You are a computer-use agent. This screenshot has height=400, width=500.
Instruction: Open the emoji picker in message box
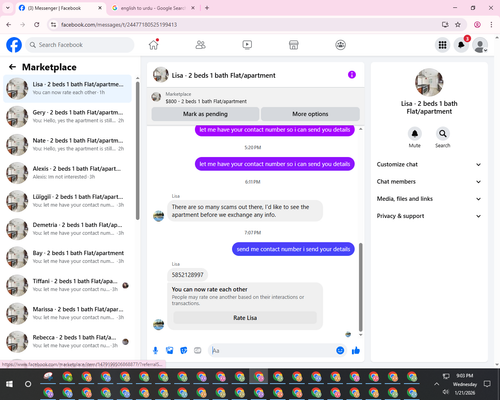pos(340,350)
